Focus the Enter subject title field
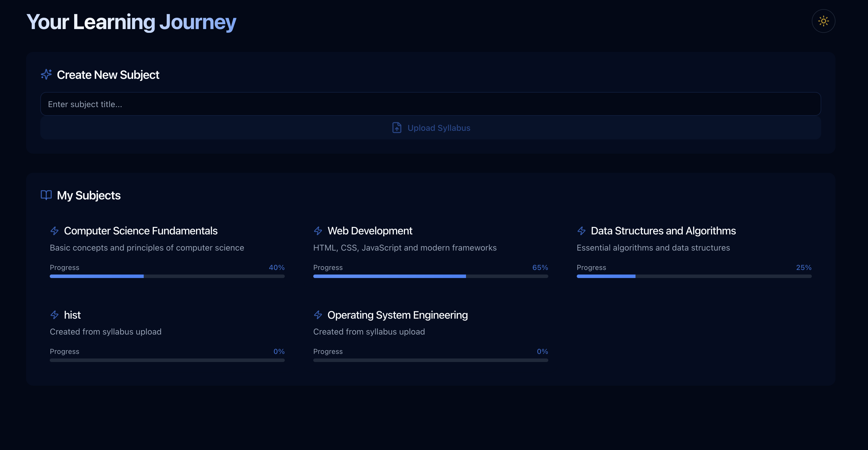This screenshot has height=450, width=868. point(430,104)
